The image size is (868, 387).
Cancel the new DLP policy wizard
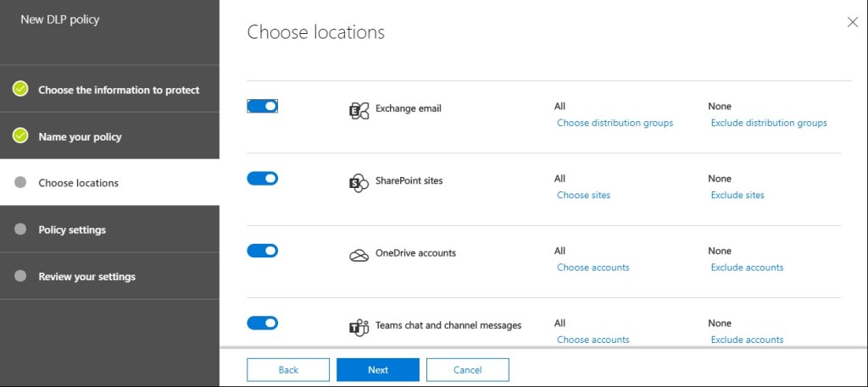(x=468, y=370)
